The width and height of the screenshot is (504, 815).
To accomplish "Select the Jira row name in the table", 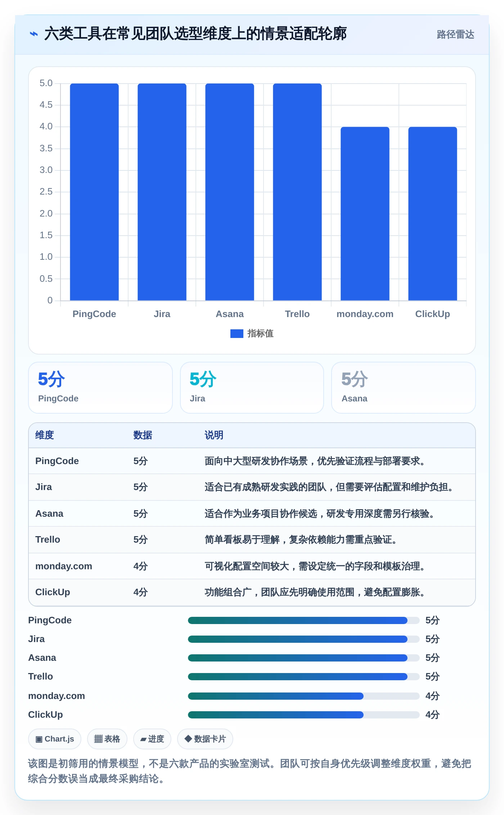I will pyautogui.click(x=44, y=487).
